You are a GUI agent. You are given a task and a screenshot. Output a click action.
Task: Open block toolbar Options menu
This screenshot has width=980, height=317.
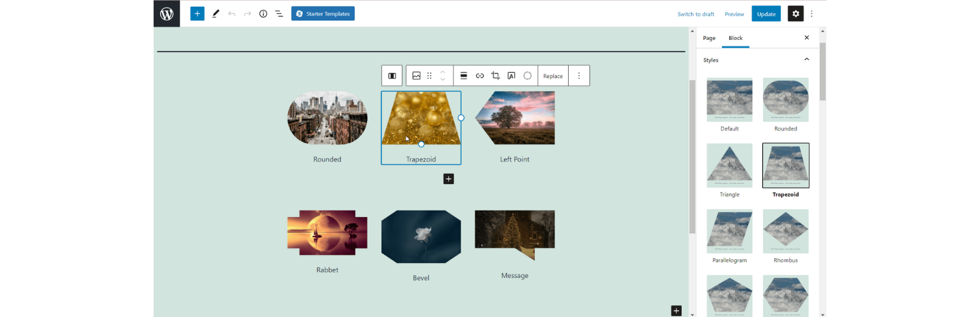[x=579, y=75]
